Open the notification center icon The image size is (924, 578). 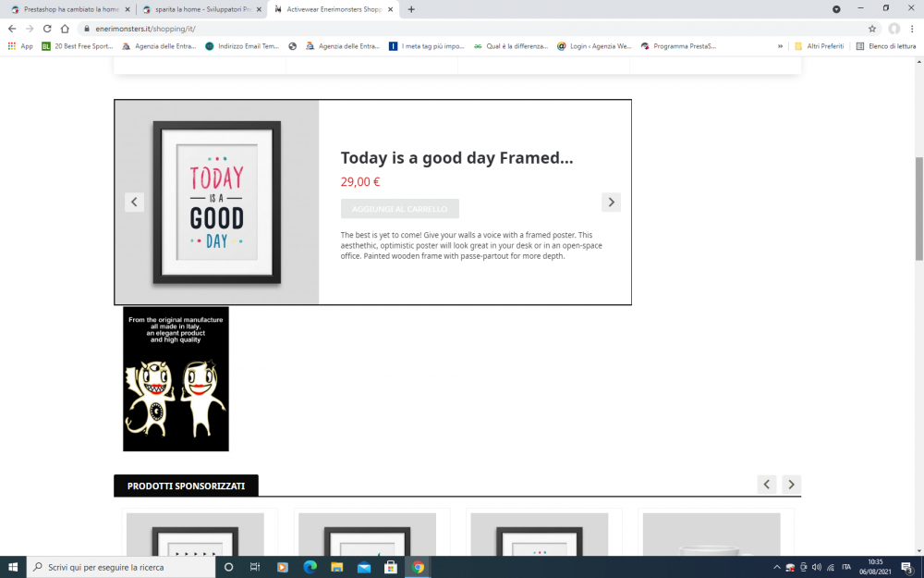point(907,567)
